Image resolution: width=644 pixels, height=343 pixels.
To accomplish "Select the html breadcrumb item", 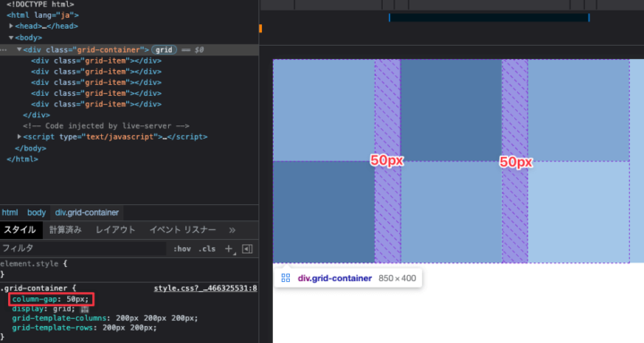I will point(10,212).
